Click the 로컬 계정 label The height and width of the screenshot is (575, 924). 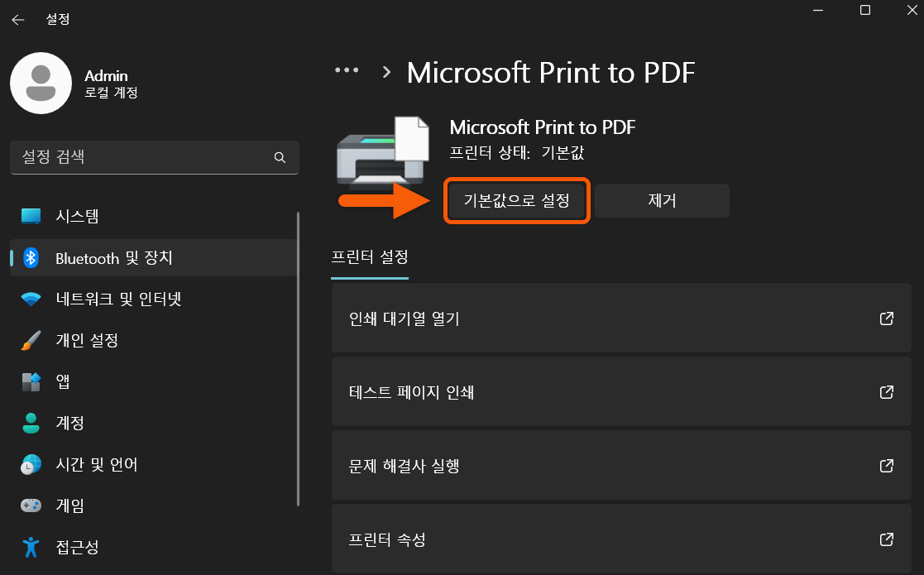pos(111,93)
